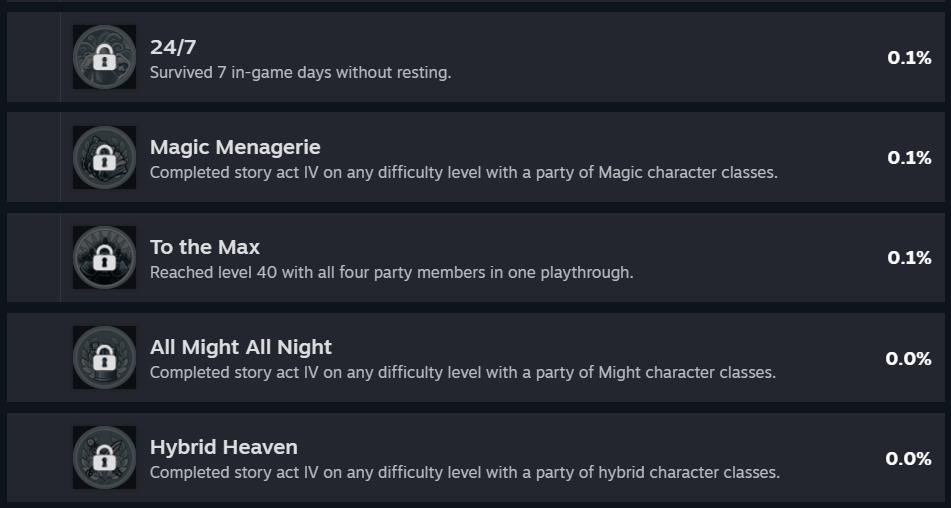The width and height of the screenshot is (951, 508).
Task: Click the locked All Might All Night icon
Action: coord(104,357)
